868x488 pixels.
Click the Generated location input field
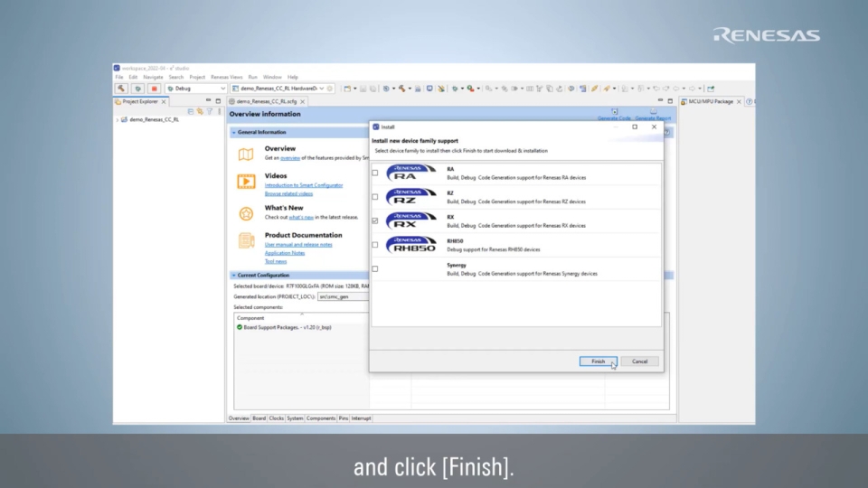tap(344, 297)
